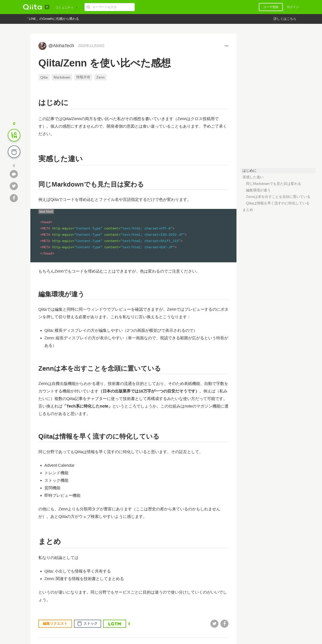
Task: Click the Twitter icon at article bottom
Action: pos(214,624)
